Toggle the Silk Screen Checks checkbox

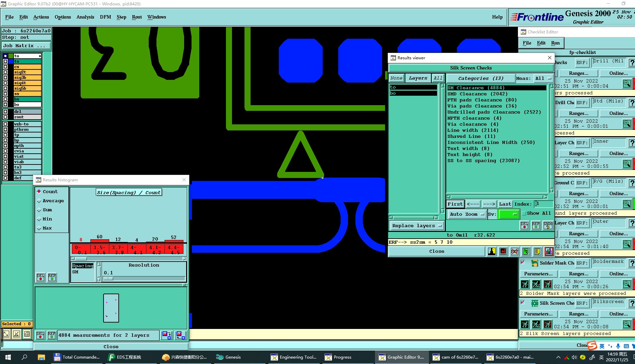click(523, 302)
